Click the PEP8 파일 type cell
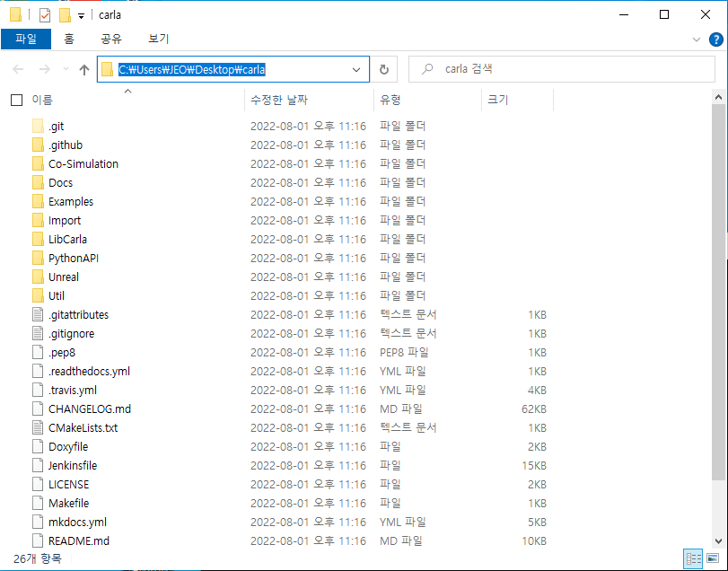The height and width of the screenshot is (571, 728). point(404,352)
